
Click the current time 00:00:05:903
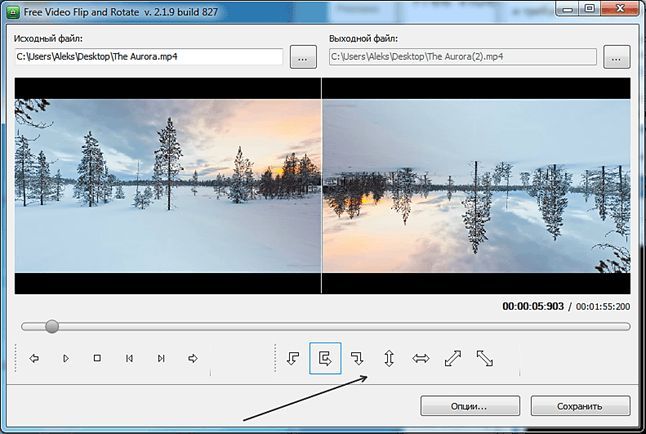(533, 306)
